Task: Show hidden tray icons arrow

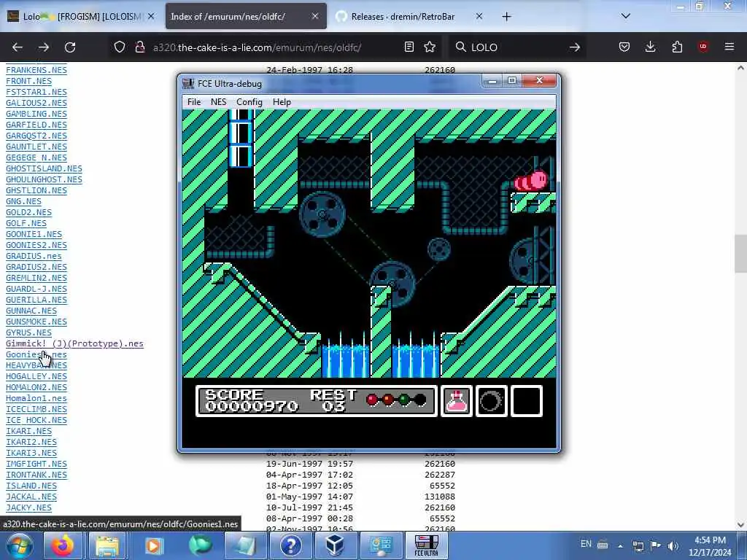Action: (620, 546)
